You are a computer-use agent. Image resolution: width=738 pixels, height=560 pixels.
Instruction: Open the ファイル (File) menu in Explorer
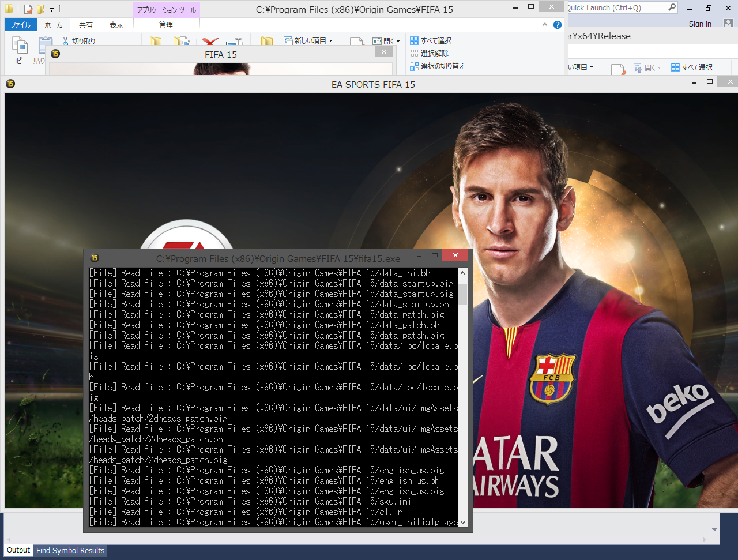tap(20, 25)
